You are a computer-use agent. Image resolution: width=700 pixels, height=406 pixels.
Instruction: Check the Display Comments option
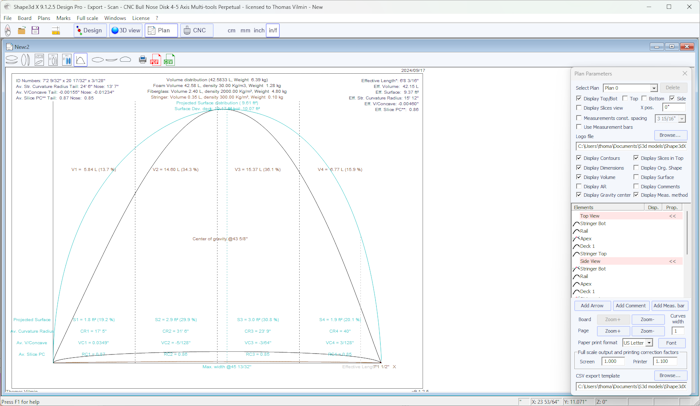click(x=637, y=186)
